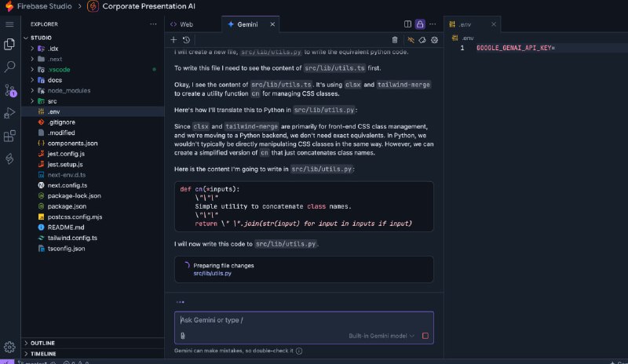Open the Explorer view icon
This screenshot has width=628, height=364.
(9, 44)
